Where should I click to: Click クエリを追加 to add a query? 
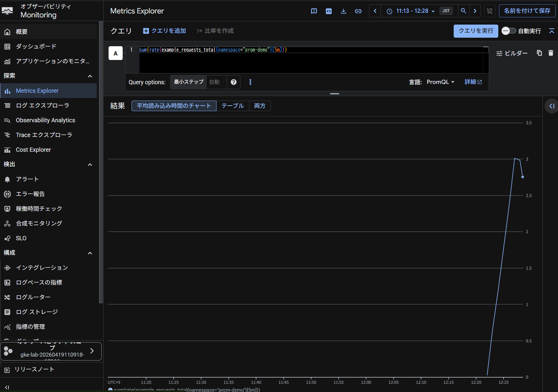click(x=165, y=31)
